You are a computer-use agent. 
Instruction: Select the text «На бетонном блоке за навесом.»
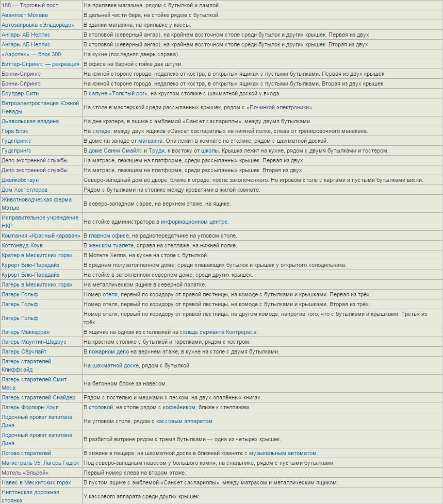tap(125, 384)
